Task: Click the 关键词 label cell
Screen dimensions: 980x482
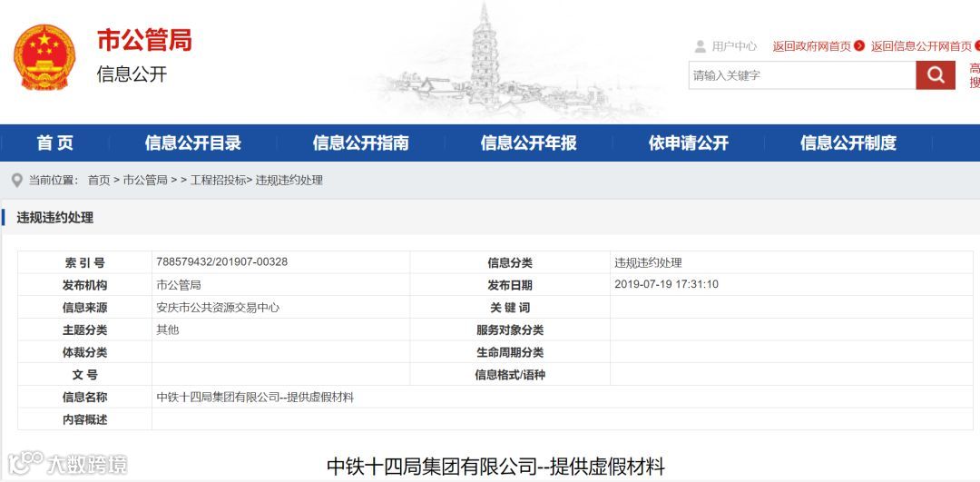Action: click(x=510, y=309)
